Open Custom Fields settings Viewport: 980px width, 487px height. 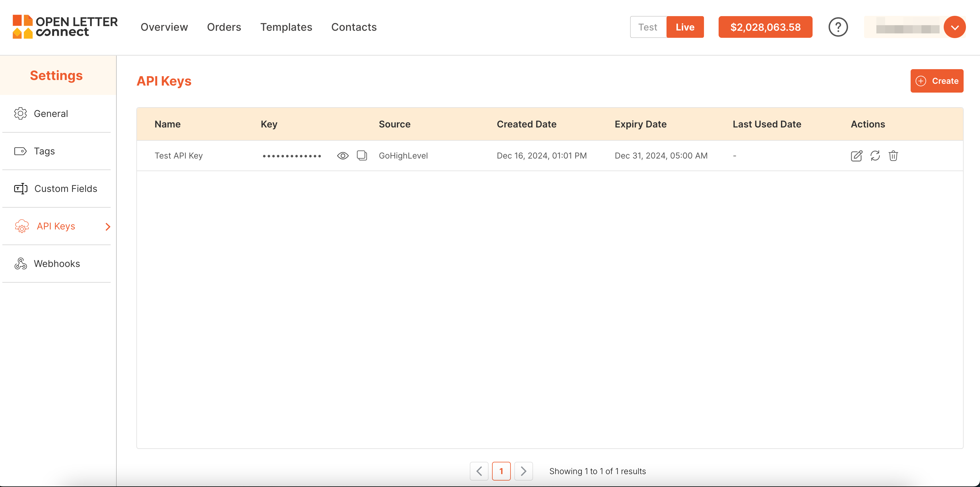[66, 188]
